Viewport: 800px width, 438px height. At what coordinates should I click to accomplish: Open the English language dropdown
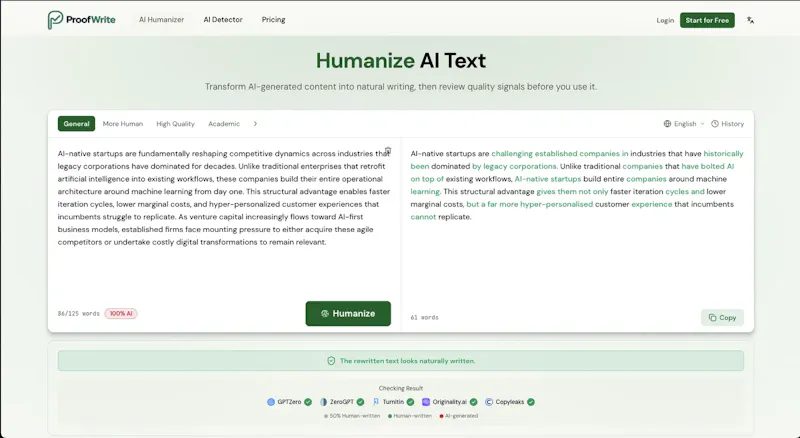pos(684,124)
